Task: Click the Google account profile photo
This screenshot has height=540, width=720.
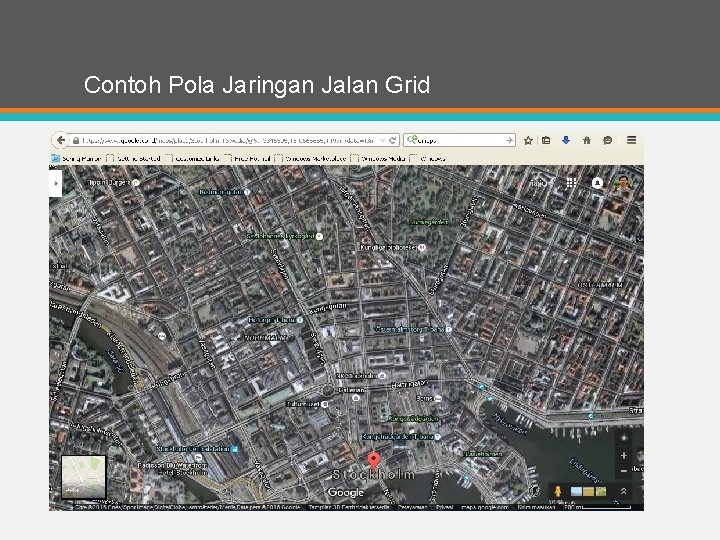Action: click(x=623, y=183)
